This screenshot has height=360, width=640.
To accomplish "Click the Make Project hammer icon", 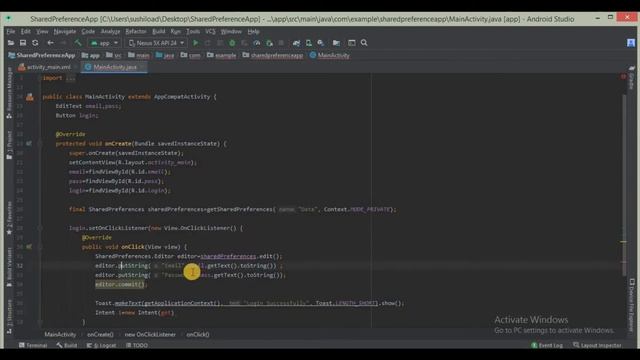I will (x=78, y=43).
